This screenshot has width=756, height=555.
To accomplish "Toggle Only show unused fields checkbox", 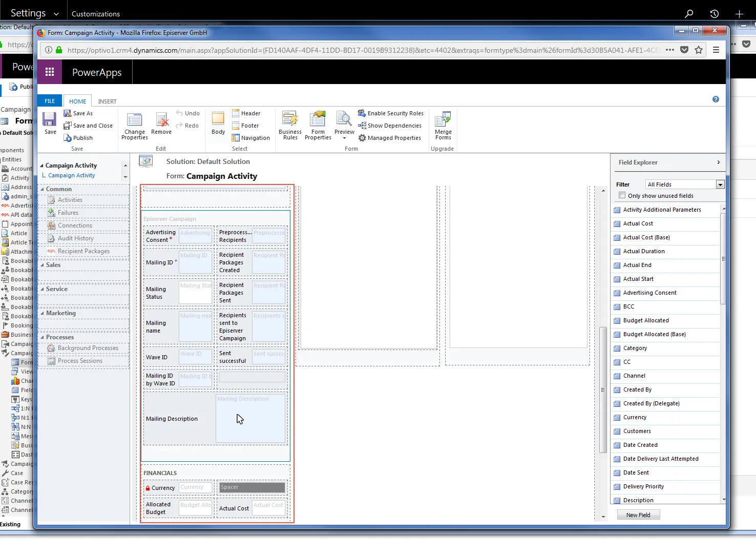I will coord(622,195).
